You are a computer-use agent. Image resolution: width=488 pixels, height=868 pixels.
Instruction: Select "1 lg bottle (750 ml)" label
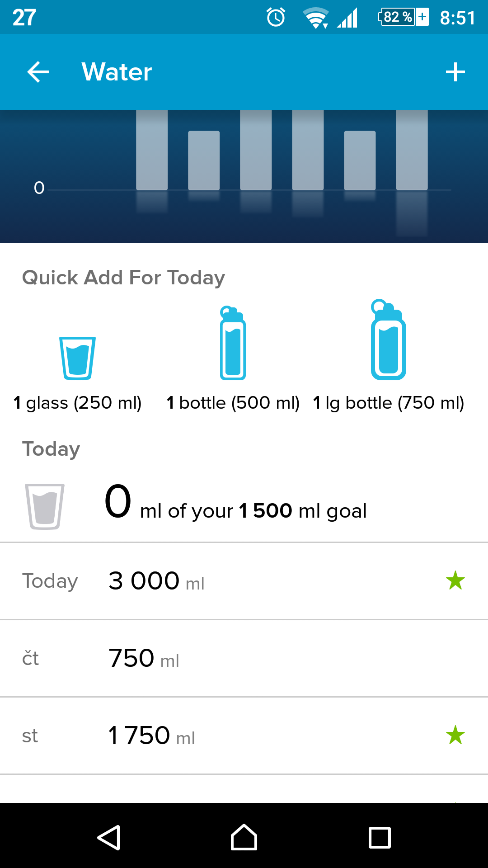click(388, 402)
